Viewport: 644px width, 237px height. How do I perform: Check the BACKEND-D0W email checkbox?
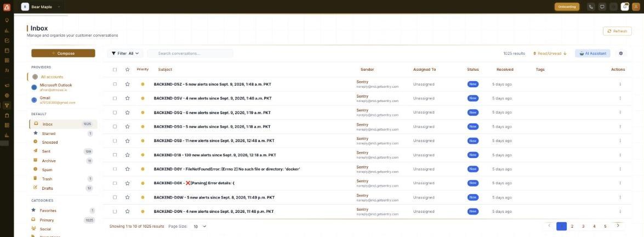115,197
